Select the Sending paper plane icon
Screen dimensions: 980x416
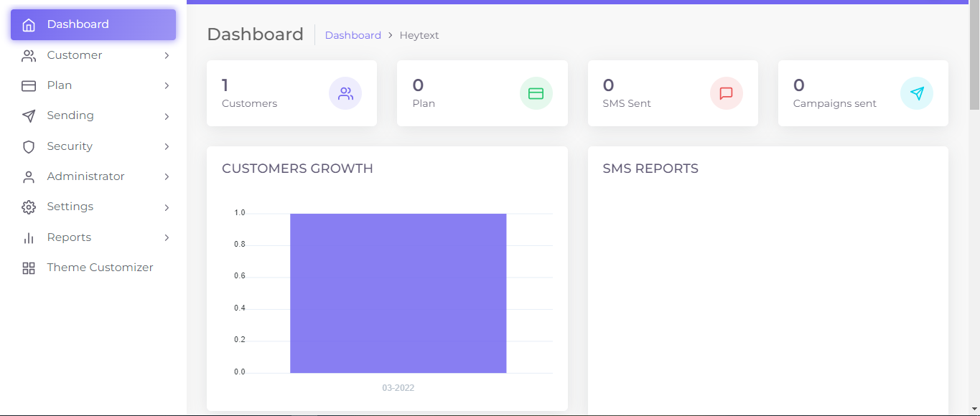tap(29, 115)
